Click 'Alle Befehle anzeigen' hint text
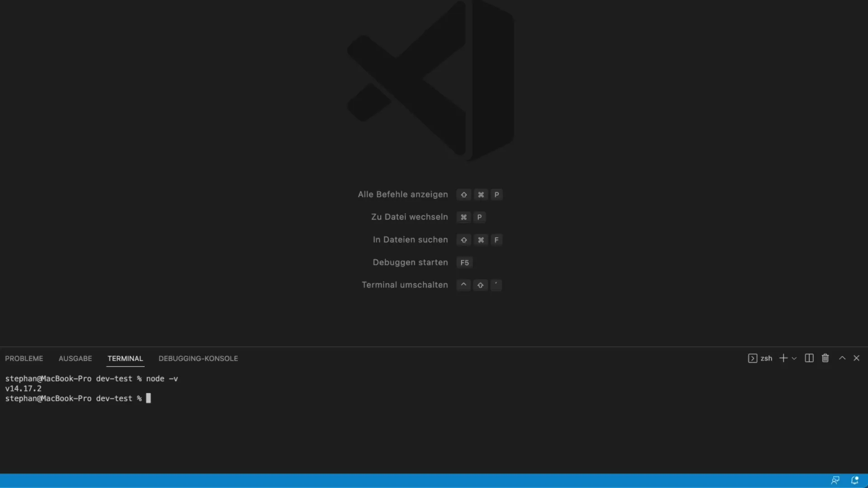 403,194
